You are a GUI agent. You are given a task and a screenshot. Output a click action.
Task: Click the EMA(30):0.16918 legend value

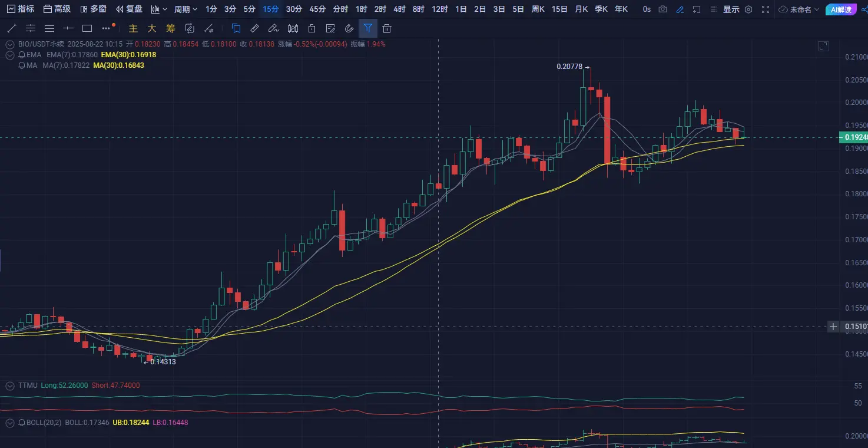128,55
